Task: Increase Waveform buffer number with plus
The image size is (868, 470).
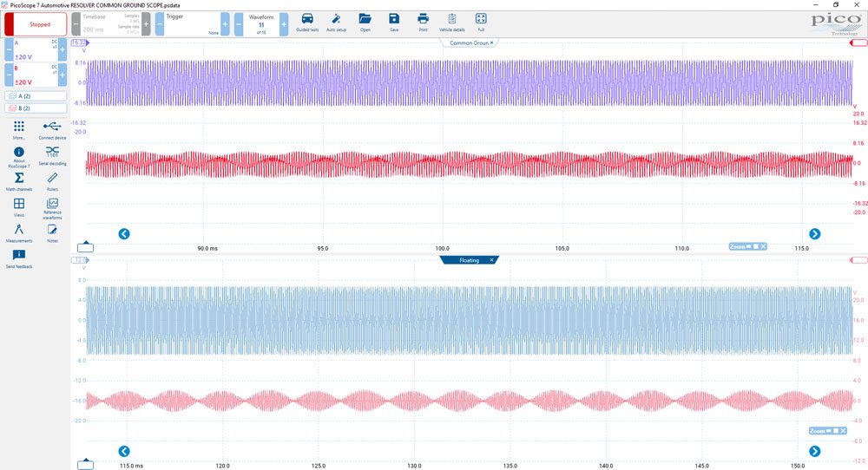Action: 284,24
